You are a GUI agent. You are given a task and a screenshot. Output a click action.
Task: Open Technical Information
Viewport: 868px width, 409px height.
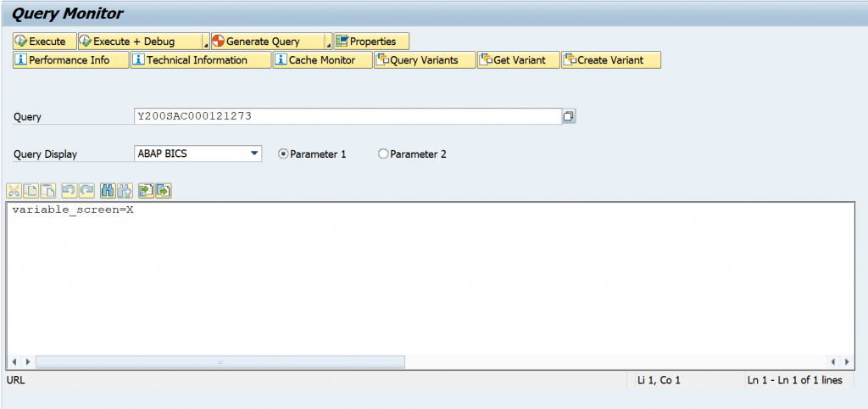(201, 60)
